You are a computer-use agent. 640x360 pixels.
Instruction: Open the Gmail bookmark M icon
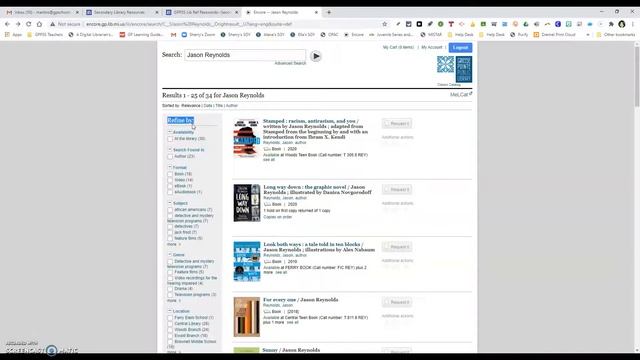pyautogui.click(x=173, y=35)
